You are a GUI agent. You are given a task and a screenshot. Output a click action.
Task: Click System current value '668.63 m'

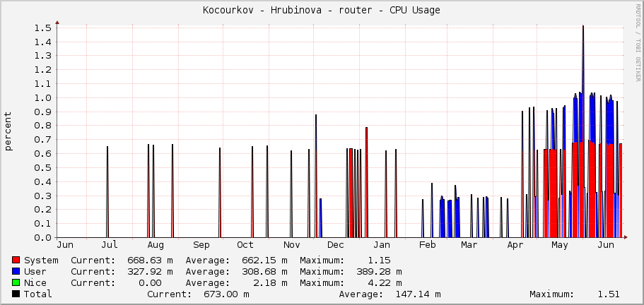point(150,261)
